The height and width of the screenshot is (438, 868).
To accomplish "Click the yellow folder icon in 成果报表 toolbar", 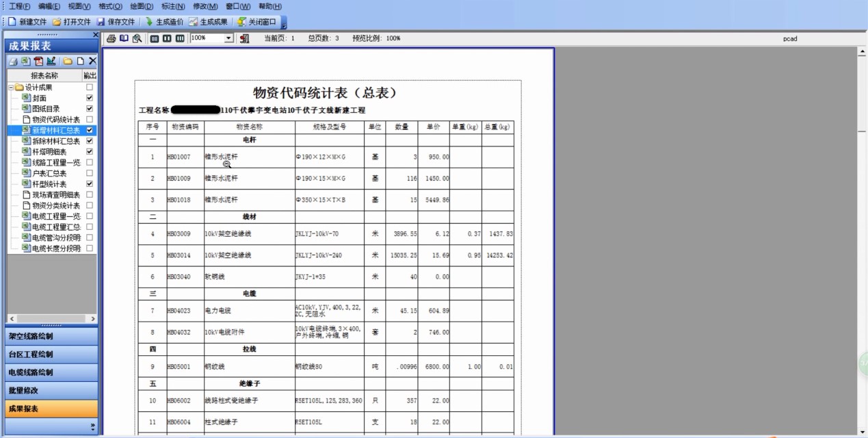I will [x=68, y=62].
